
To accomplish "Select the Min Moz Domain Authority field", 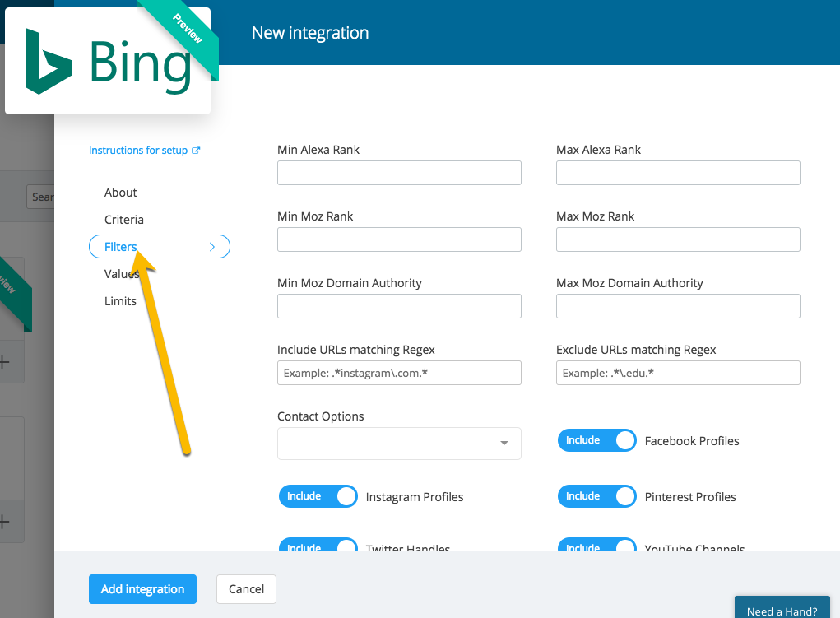I will pos(399,306).
